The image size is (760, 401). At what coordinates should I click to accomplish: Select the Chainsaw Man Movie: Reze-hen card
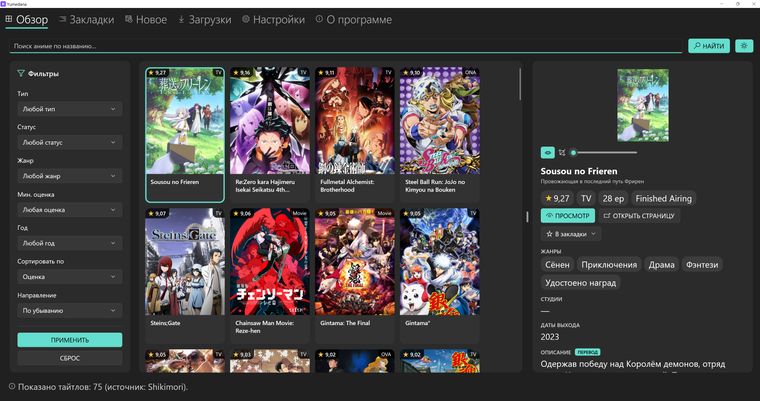(x=269, y=275)
